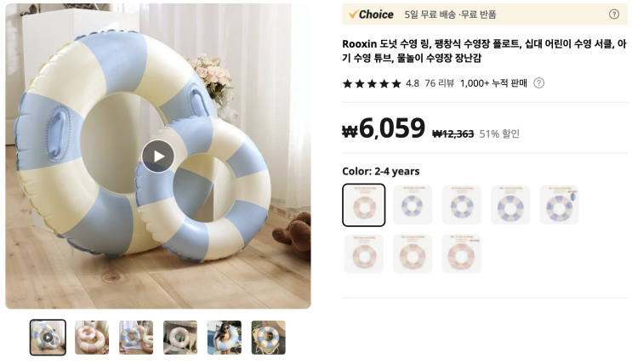View last thumbnail with ring on chair

coord(269,338)
